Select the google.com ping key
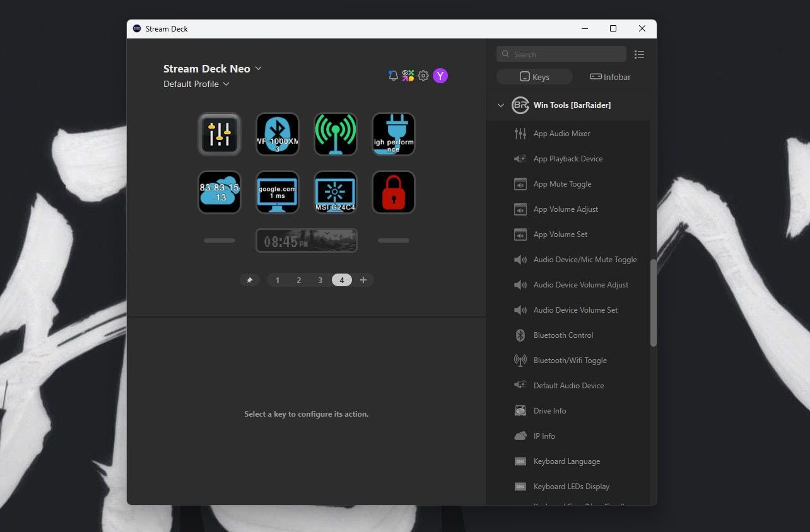Image resolution: width=810 pixels, height=532 pixels. 278,192
